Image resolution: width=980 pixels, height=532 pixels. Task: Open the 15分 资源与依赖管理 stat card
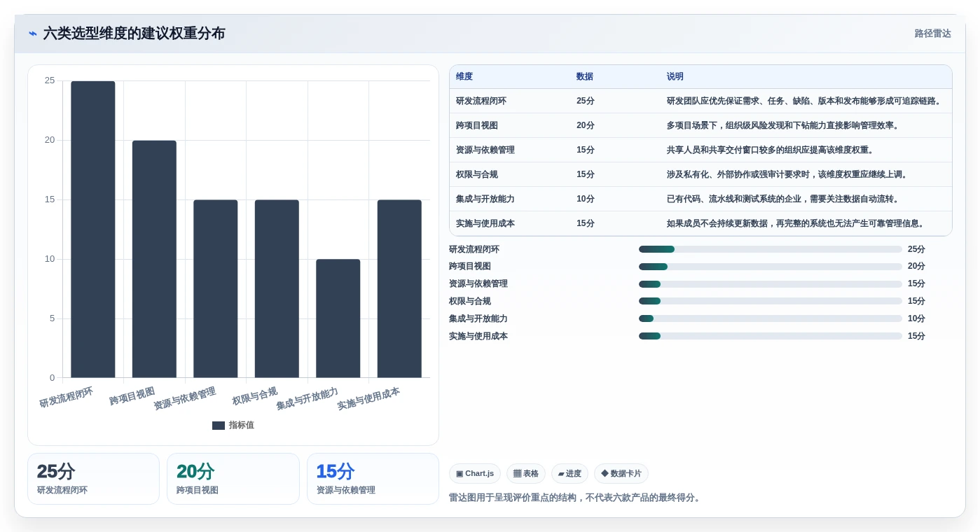[x=373, y=479]
